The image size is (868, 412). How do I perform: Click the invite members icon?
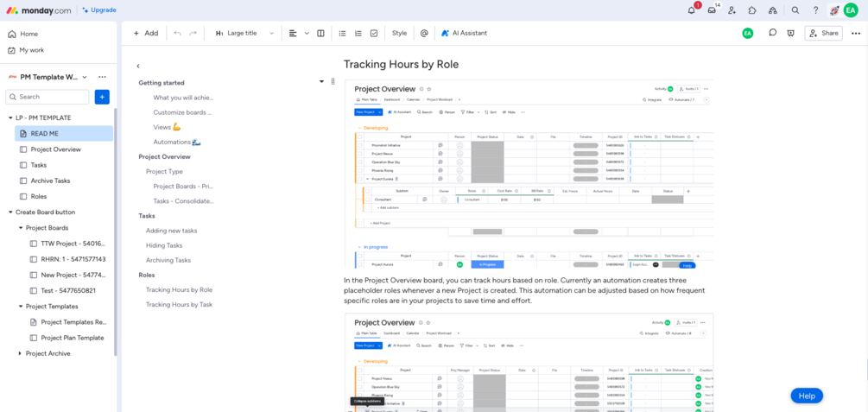coord(732,10)
